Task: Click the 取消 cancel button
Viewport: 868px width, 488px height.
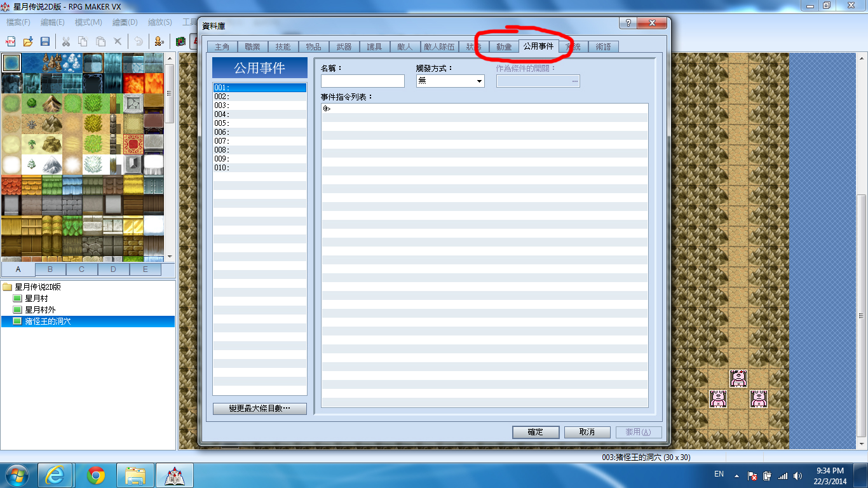Action: pyautogui.click(x=587, y=432)
